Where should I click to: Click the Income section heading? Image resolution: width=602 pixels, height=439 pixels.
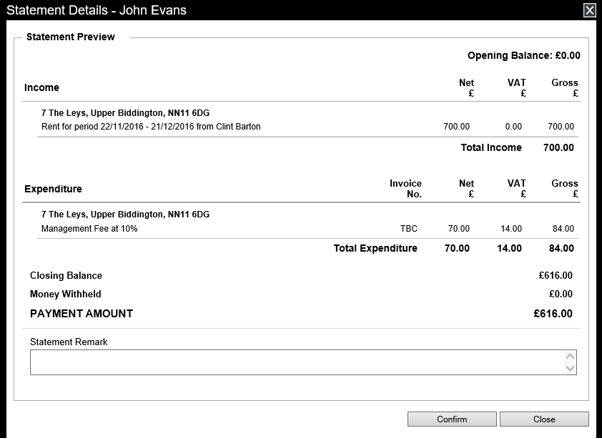click(x=41, y=88)
